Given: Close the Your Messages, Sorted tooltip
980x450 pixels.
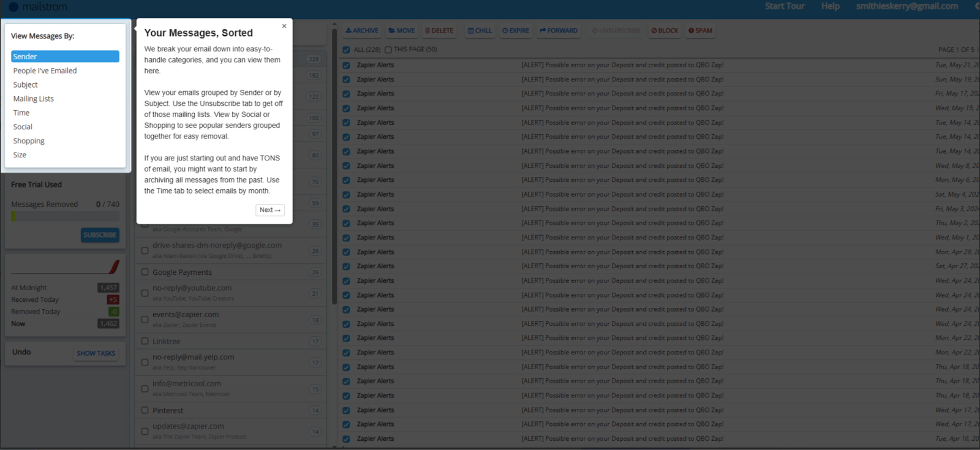Looking at the screenshot, I should 284,26.
